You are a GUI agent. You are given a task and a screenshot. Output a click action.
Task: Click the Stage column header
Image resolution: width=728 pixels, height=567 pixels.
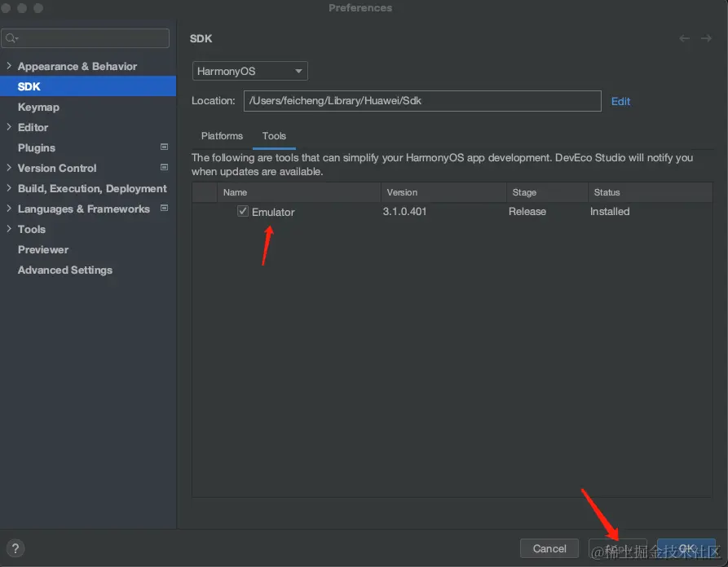[547, 192]
